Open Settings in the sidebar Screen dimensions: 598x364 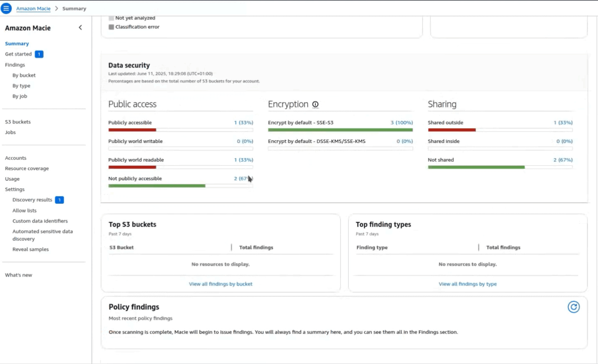point(15,189)
